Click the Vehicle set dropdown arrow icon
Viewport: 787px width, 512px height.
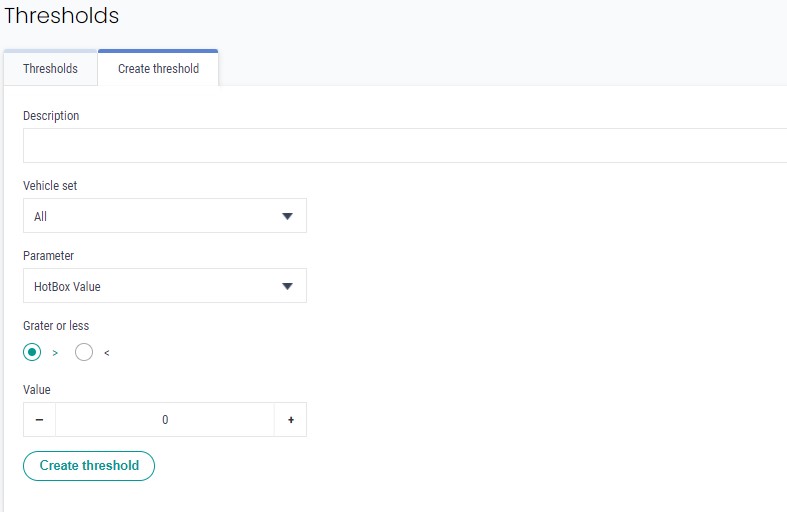[x=288, y=216]
